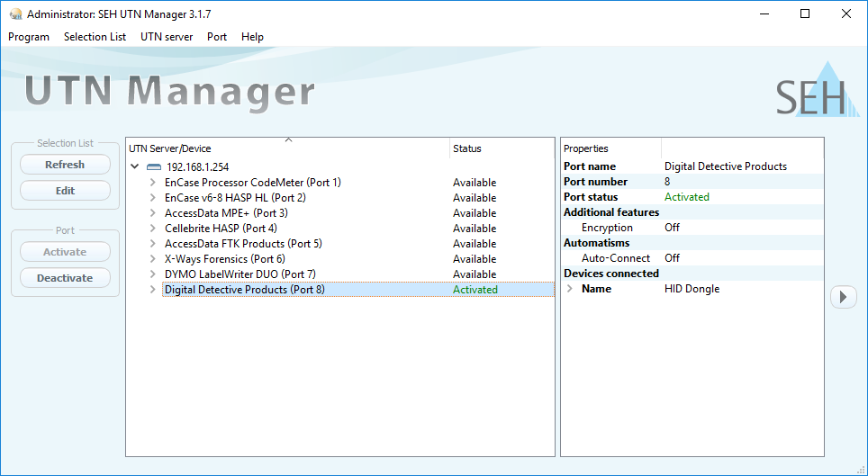
Task: Click the Status column header
Action: tap(502, 148)
